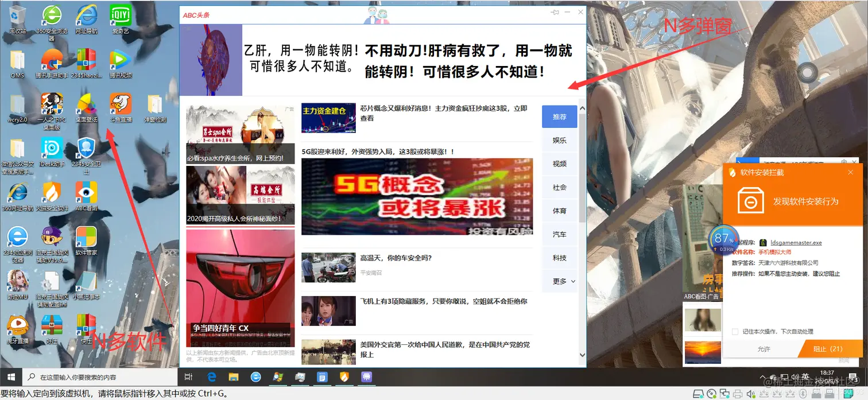Launch the 爱奇艺 iQIYI desktop shortcut
The height and width of the screenshot is (400, 868).
pyautogui.click(x=120, y=18)
